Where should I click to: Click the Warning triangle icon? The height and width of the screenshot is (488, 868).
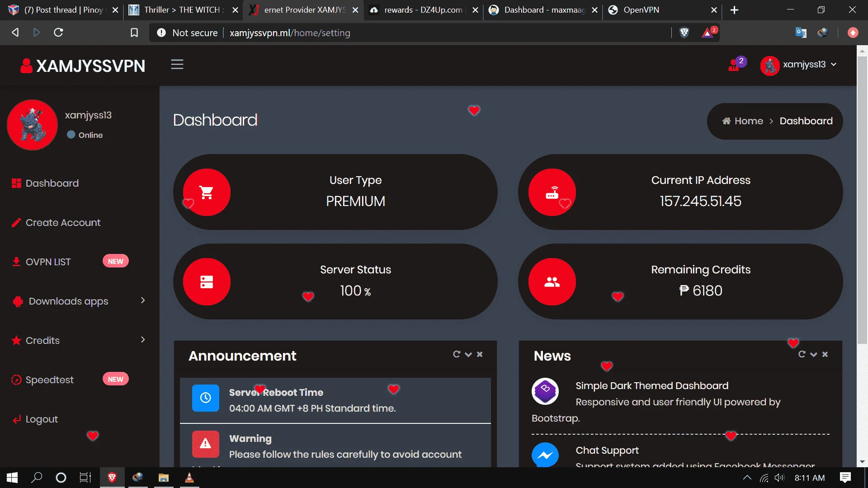click(206, 444)
